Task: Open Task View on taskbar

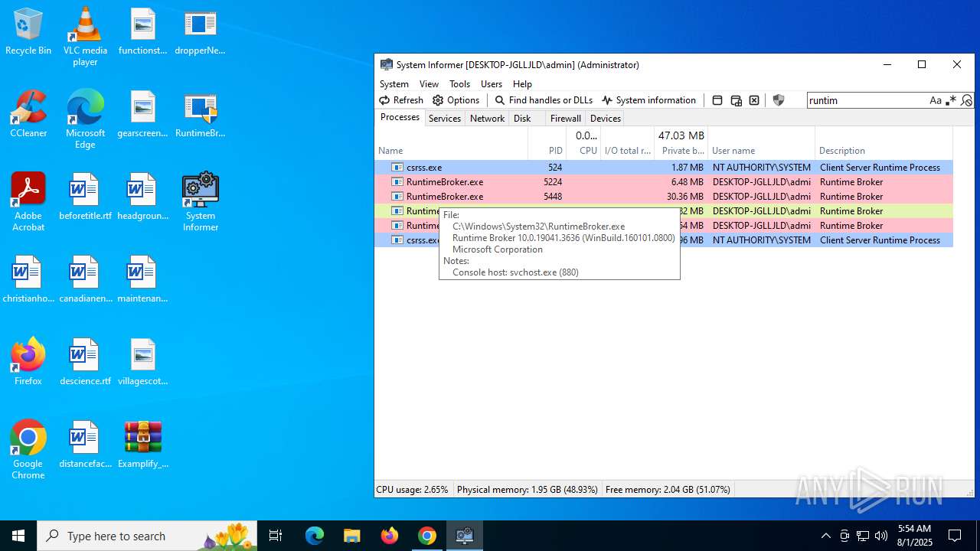Action: pos(276,536)
